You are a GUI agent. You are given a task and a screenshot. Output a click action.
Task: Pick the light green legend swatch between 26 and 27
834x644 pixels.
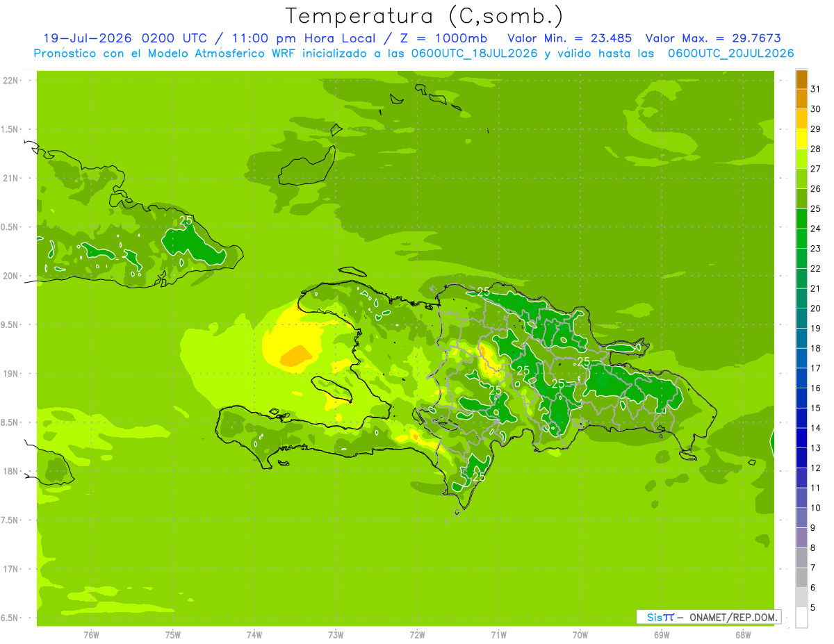tap(801, 179)
